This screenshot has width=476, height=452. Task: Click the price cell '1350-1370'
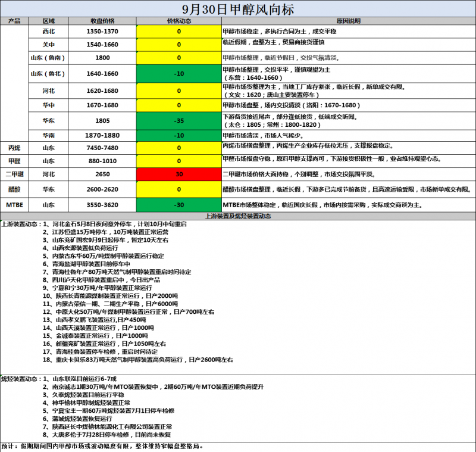[x=102, y=32]
